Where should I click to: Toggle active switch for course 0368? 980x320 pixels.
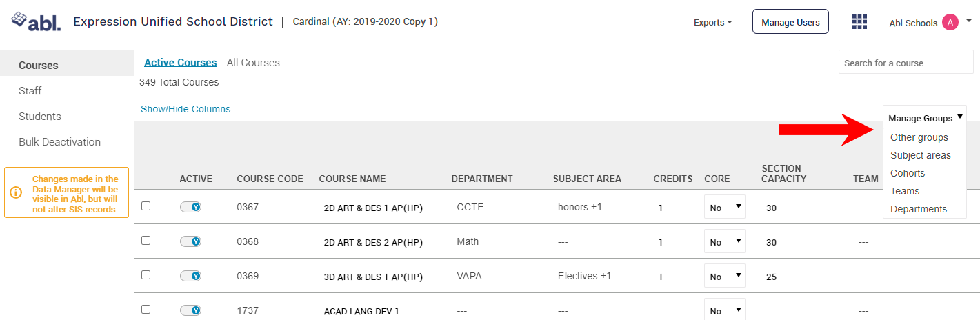click(x=190, y=241)
